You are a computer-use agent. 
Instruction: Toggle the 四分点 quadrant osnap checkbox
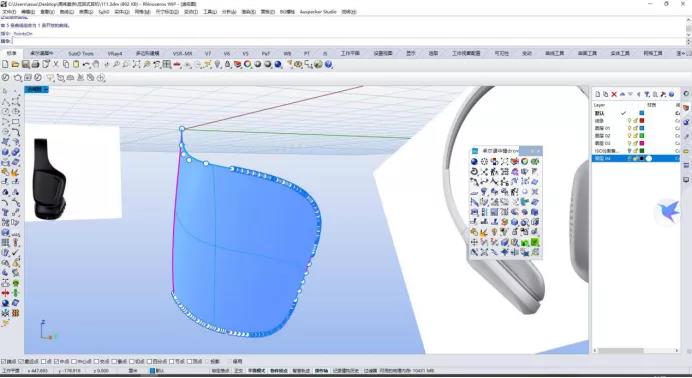(x=150, y=361)
